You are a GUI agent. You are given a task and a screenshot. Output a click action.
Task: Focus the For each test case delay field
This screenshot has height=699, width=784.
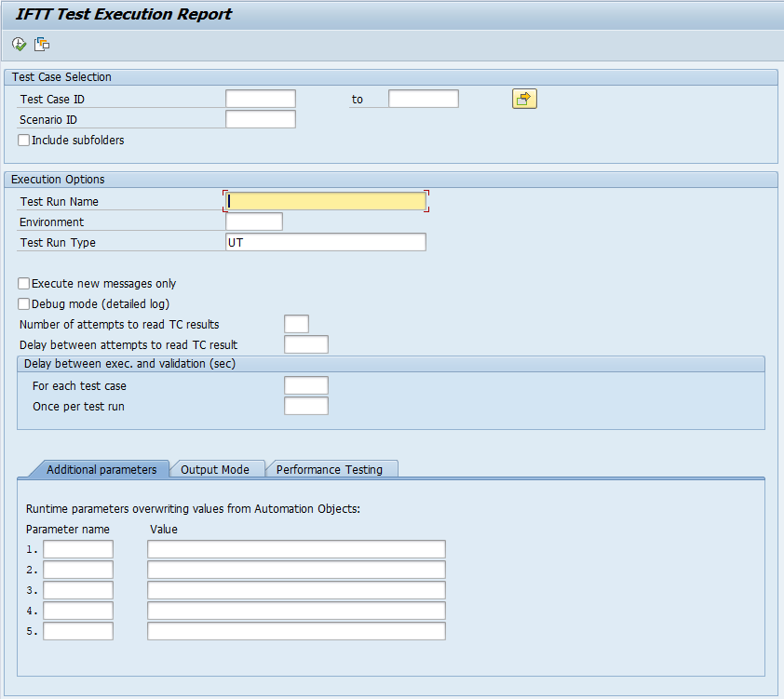[306, 385]
